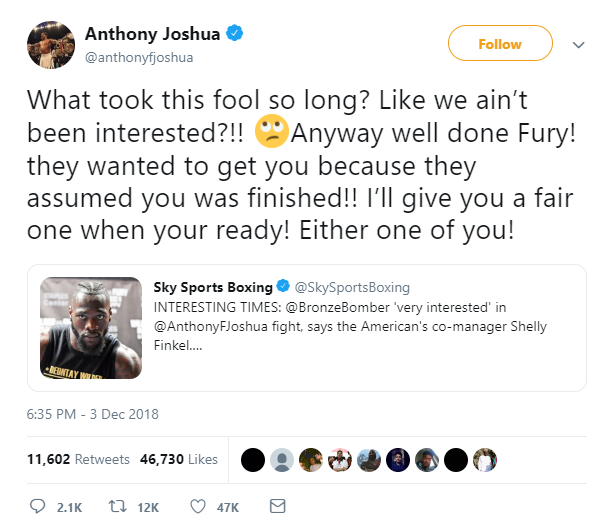Image resolution: width=612 pixels, height=520 pixels.
Task: Click the Sky Sports Boxing account name
Action: (x=213, y=288)
